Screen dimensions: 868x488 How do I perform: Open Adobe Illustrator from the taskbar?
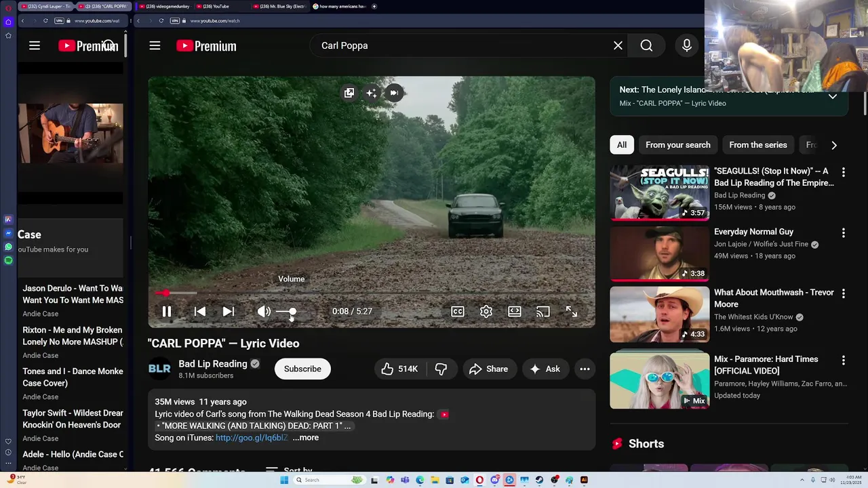pos(584,480)
